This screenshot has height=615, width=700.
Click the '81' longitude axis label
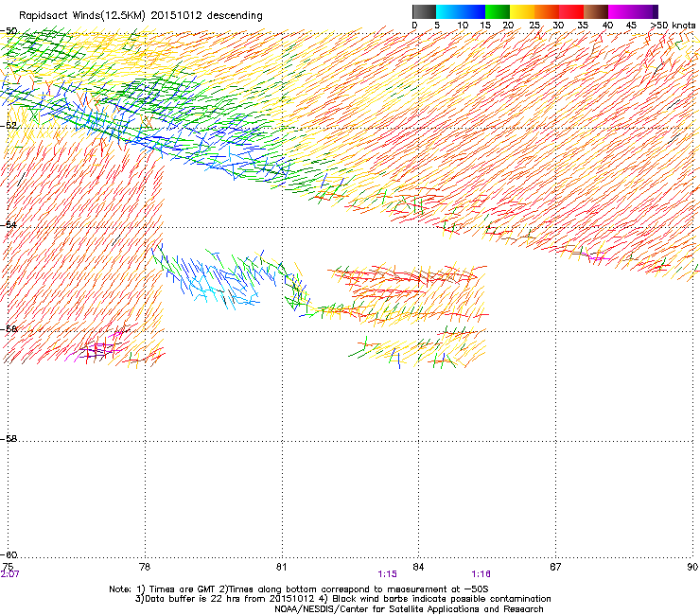[x=281, y=567]
